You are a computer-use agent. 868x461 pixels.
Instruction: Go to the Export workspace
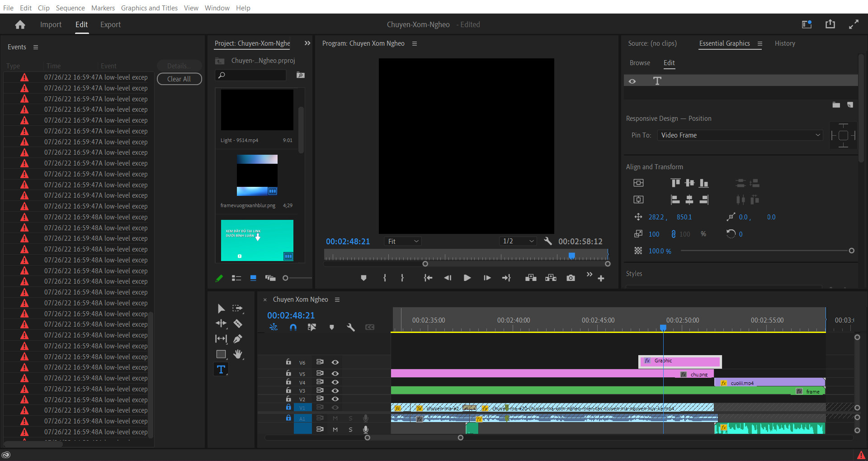pos(110,24)
